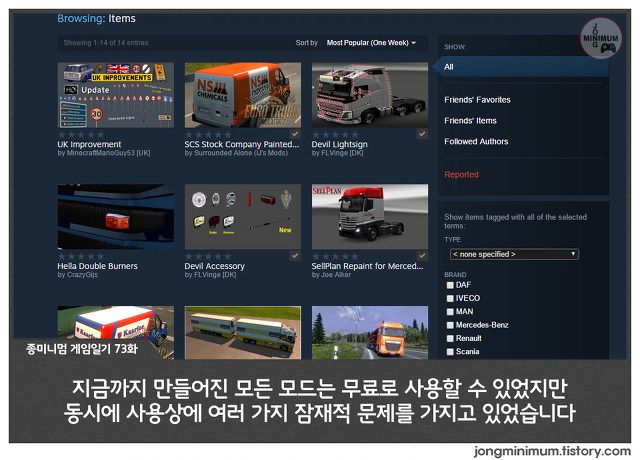This screenshot has height=460, width=640.
Task: Check the IVECO brand checkbox
Action: click(x=450, y=298)
